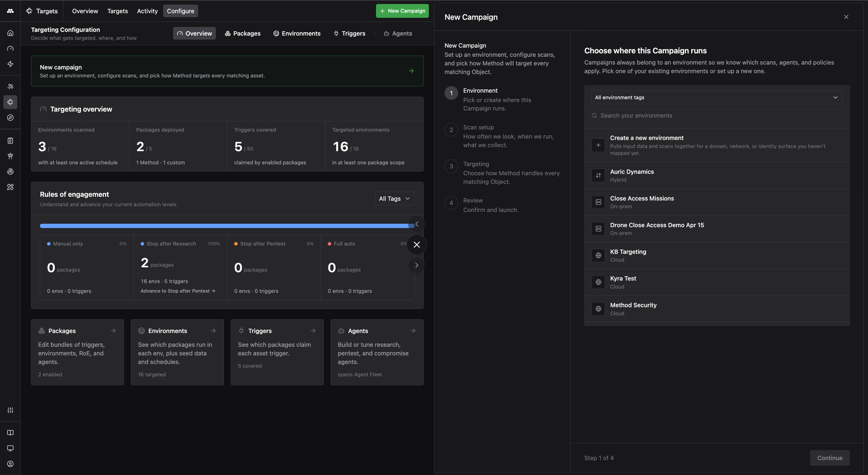
Task: Open the lightning bolt sidebar icon
Action: point(10,64)
